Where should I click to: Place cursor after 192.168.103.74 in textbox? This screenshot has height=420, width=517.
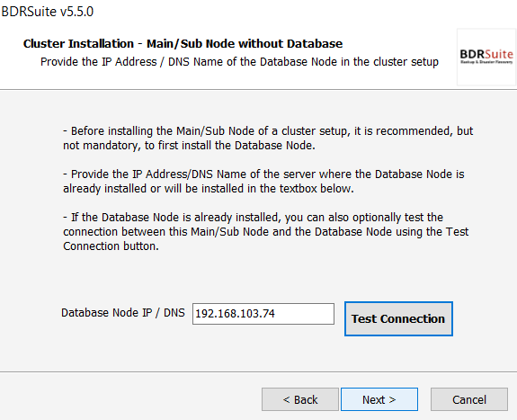pos(277,314)
